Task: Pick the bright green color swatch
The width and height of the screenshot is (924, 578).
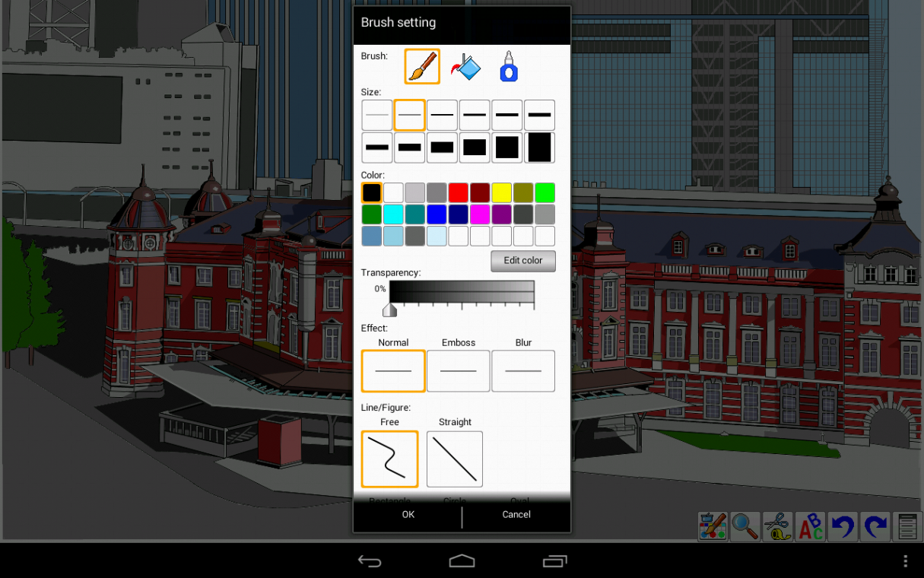Action: 545,192
